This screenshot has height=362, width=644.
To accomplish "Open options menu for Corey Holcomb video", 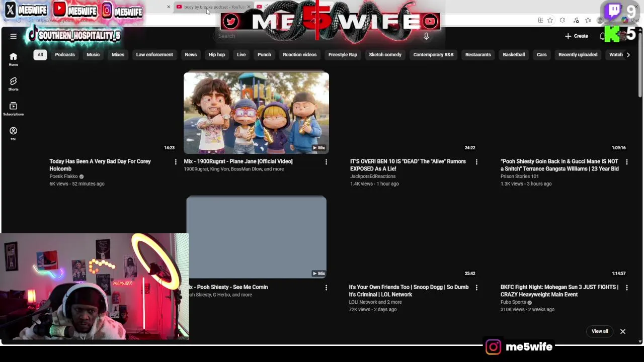I will pyautogui.click(x=176, y=162).
